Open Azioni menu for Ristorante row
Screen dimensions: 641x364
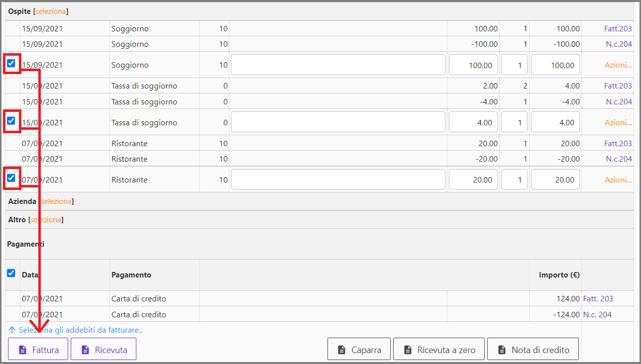tap(618, 180)
